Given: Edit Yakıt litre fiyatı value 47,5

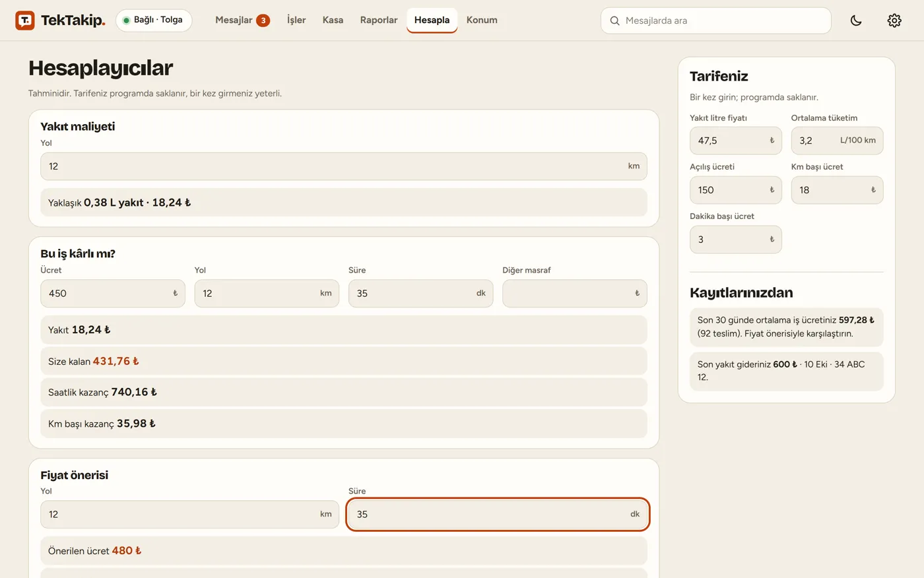Looking at the screenshot, I should pos(735,141).
